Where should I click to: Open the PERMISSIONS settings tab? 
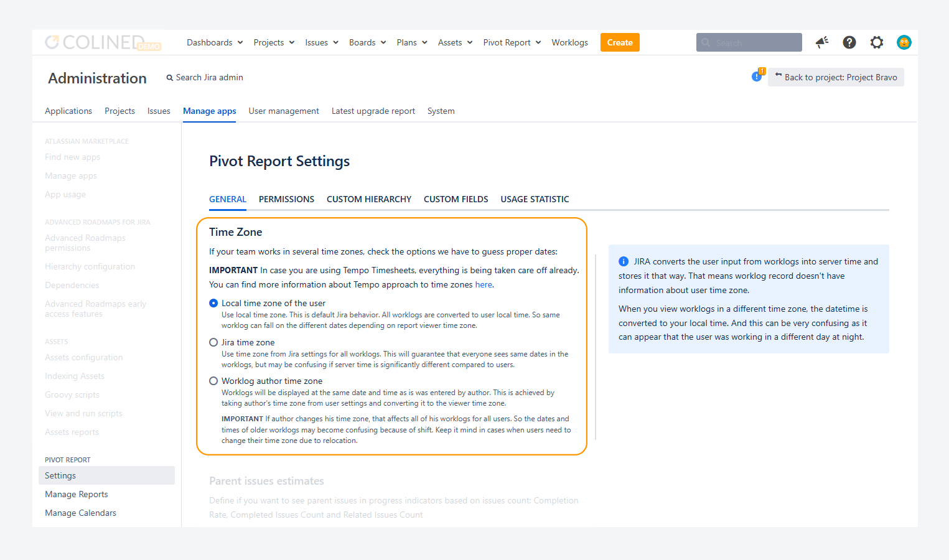coord(286,199)
